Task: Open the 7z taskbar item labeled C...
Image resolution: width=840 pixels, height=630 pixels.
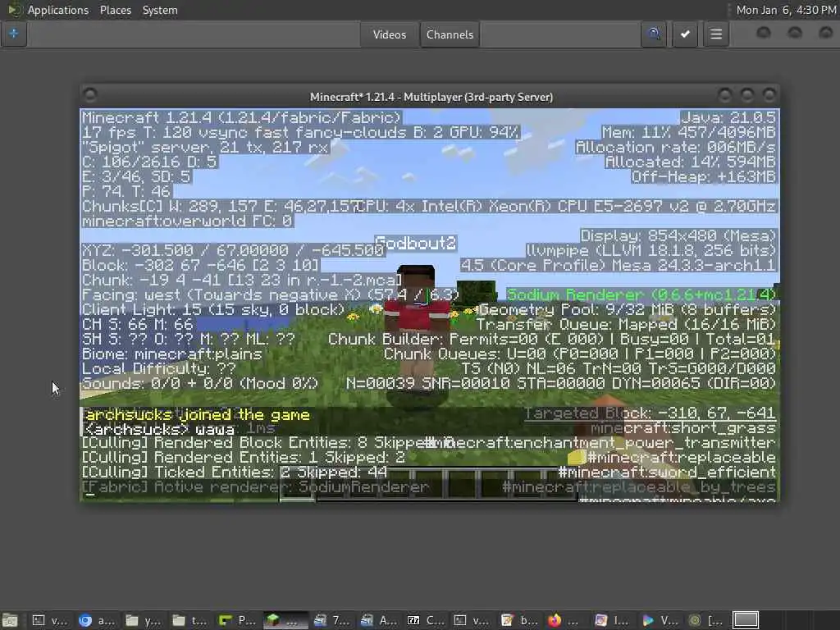Action: click(425, 620)
